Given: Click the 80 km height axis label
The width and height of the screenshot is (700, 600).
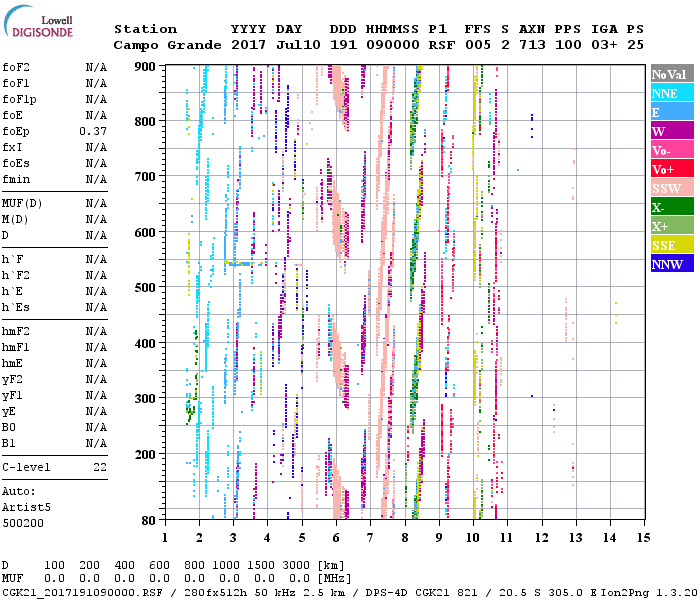Looking at the screenshot, I should tap(148, 520).
